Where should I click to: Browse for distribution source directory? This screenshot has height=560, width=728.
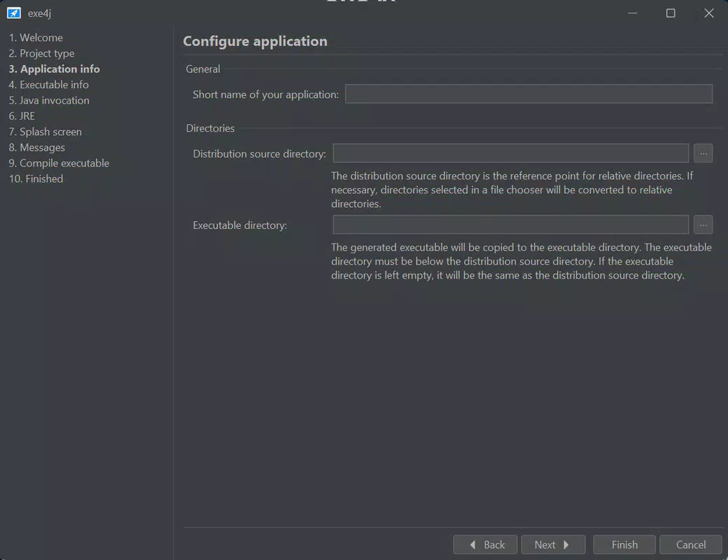pos(703,153)
